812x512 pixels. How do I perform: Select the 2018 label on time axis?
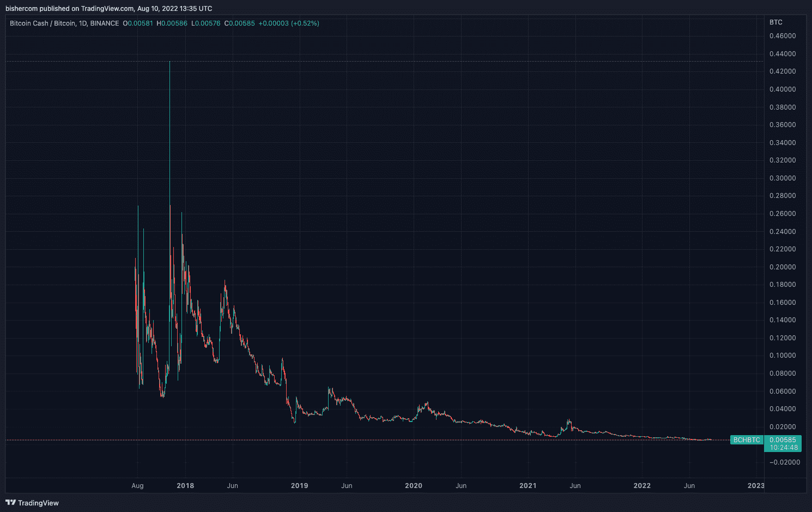185,486
